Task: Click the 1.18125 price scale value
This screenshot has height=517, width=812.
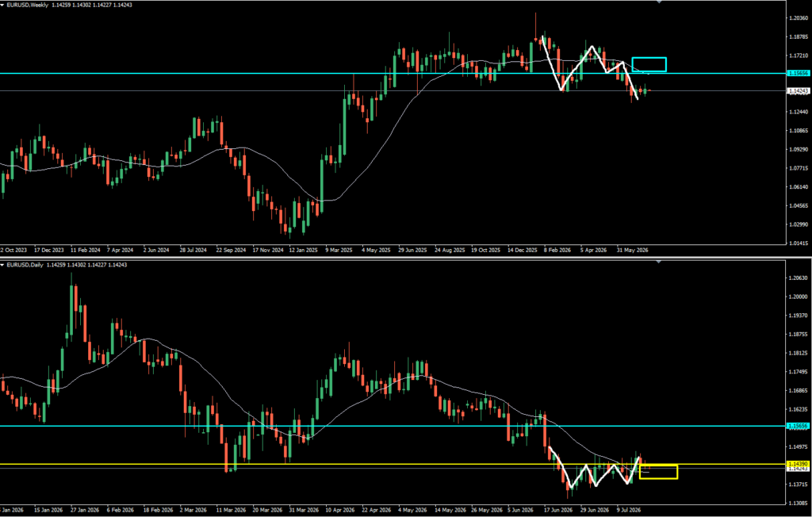Action: pyautogui.click(x=798, y=353)
